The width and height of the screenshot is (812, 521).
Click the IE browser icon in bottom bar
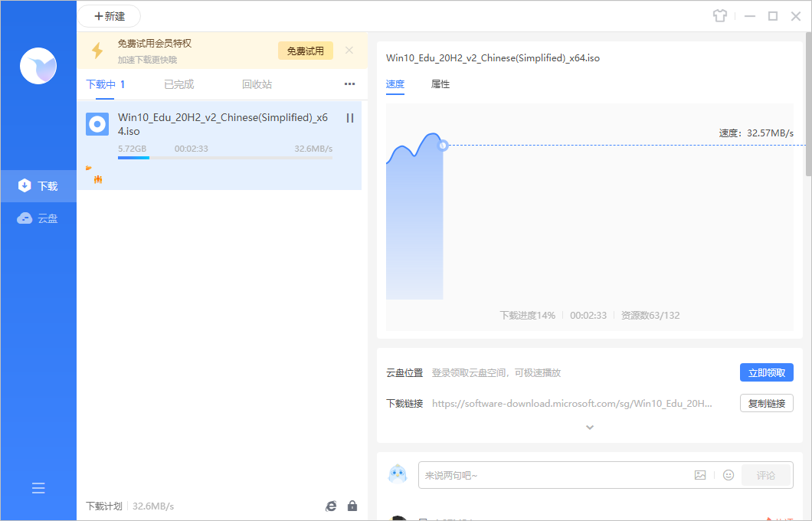331,506
